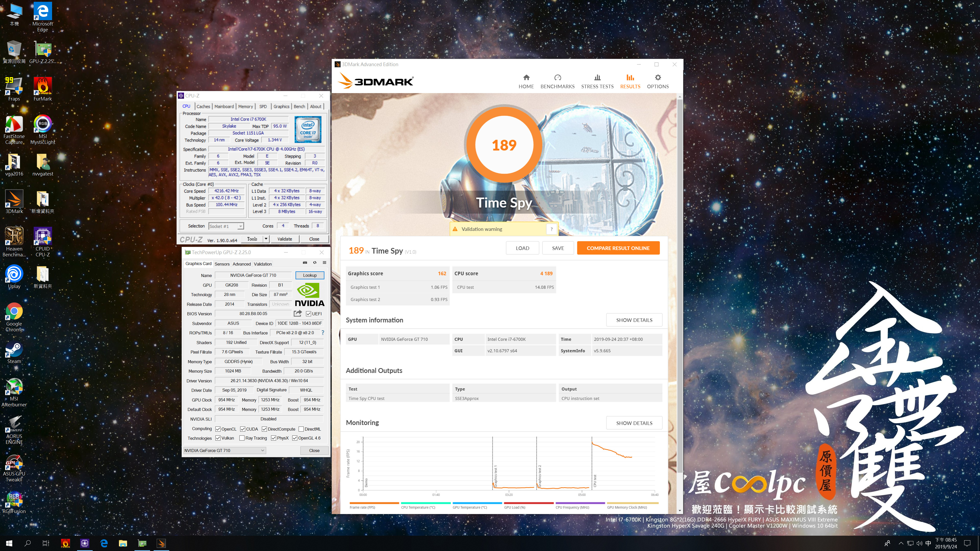Toggle the UEFI checkbox in GPU-Z
This screenshot has height=551, width=980.
point(309,314)
